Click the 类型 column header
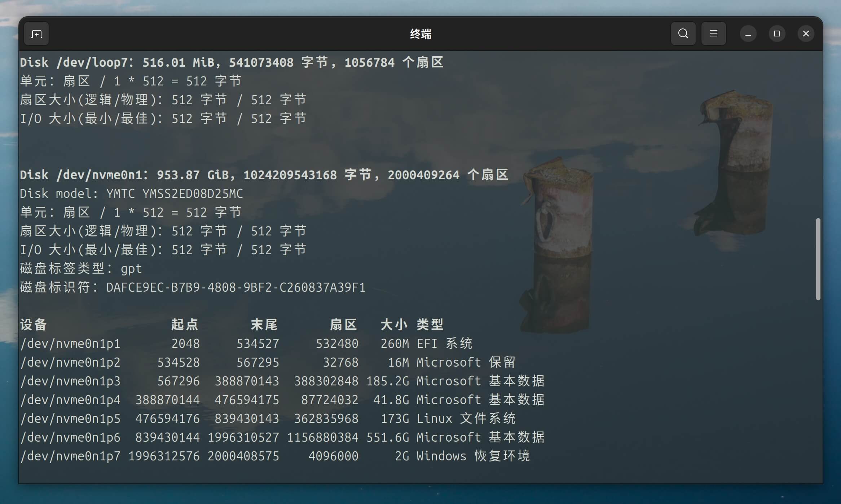The image size is (841, 504). click(x=430, y=324)
